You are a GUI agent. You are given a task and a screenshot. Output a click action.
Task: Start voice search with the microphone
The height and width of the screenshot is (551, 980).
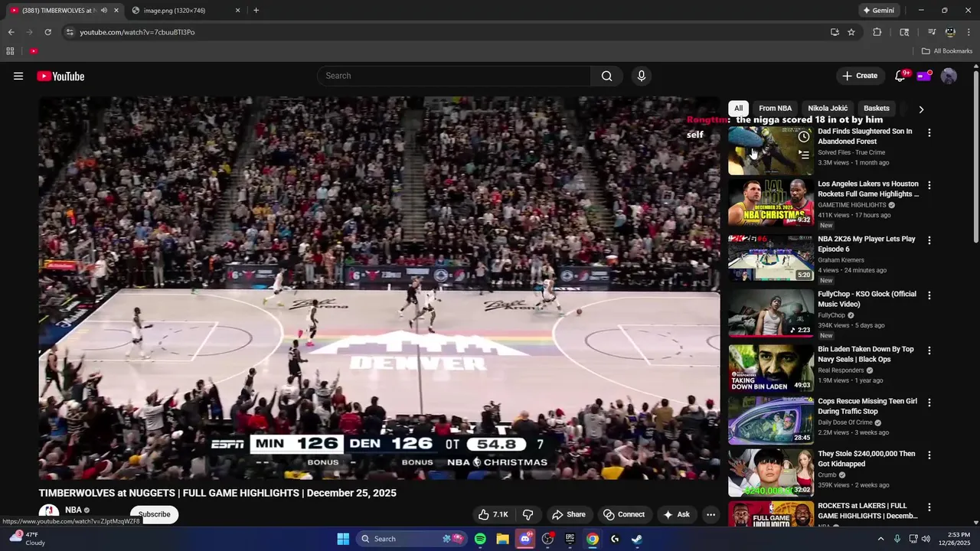click(642, 76)
